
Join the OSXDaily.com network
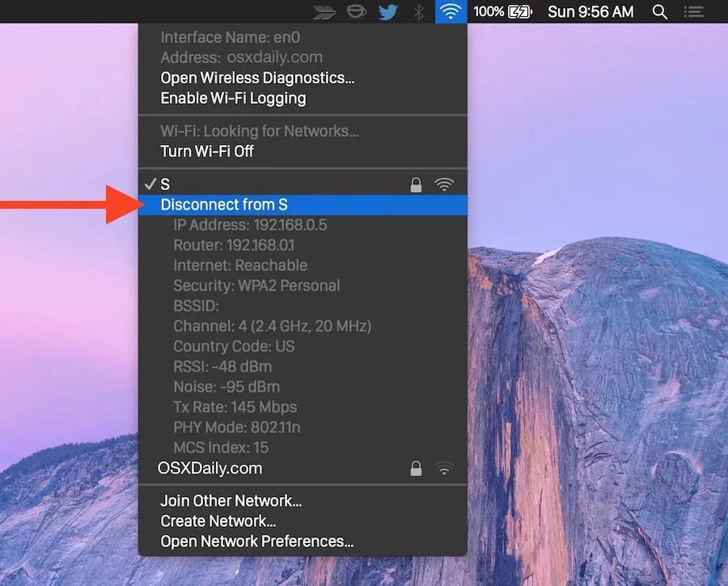coord(303,469)
